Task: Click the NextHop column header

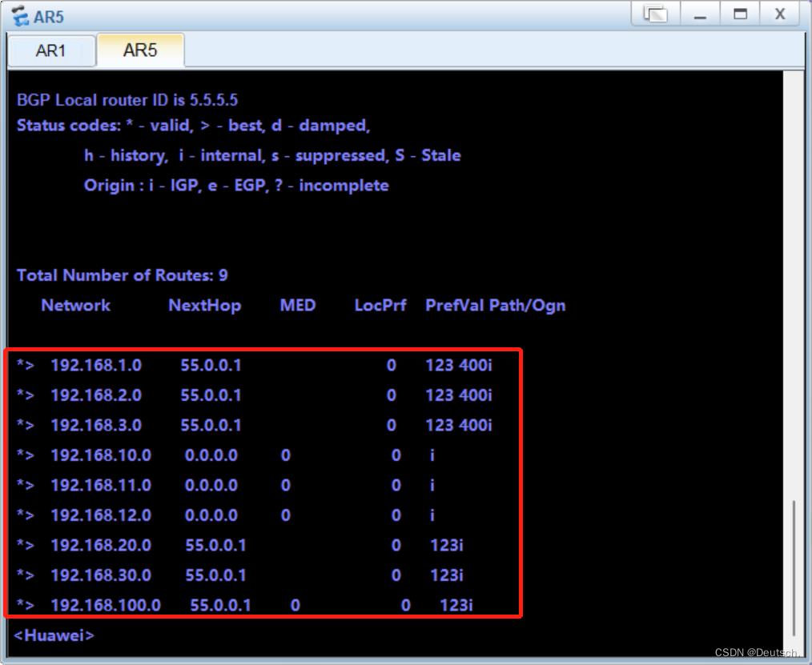Action: (x=204, y=306)
